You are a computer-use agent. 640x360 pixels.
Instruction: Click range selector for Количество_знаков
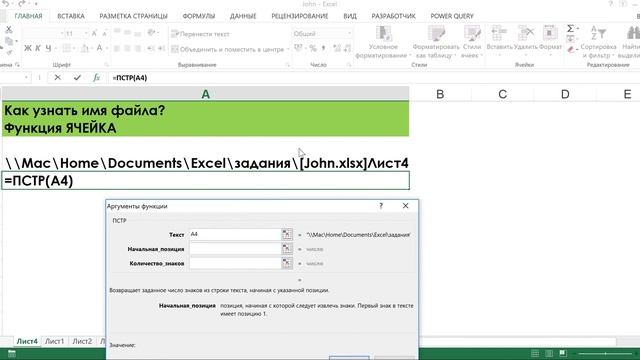287,263
